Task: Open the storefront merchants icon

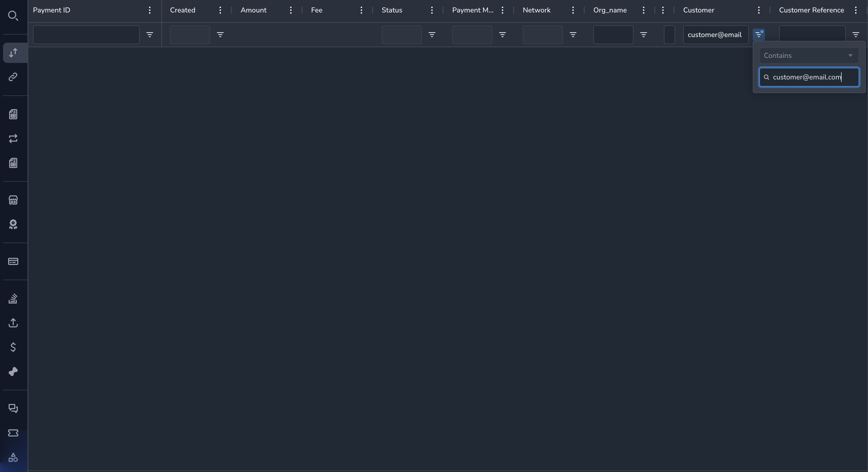Action: pyautogui.click(x=13, y=200)
